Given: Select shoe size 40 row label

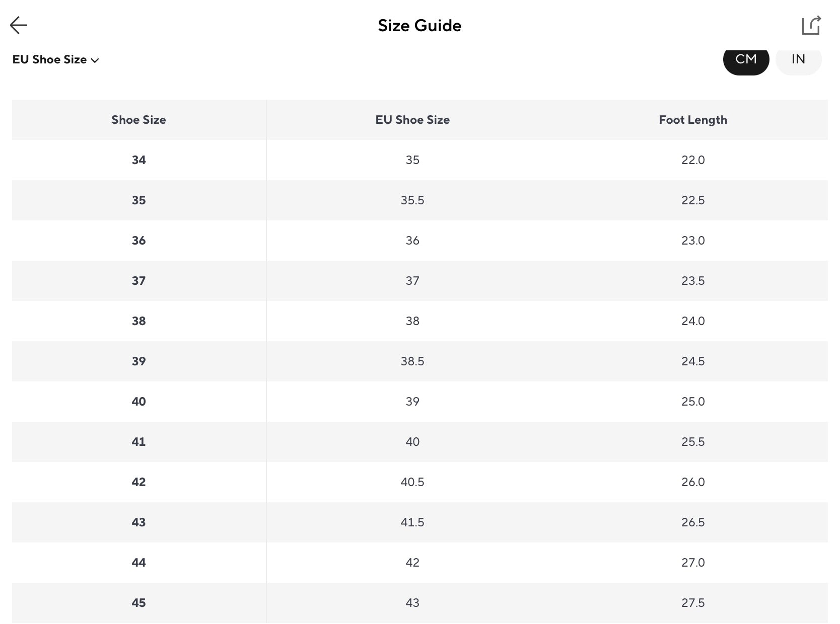Looking at the screenshot, I should [x=138, y=402].
